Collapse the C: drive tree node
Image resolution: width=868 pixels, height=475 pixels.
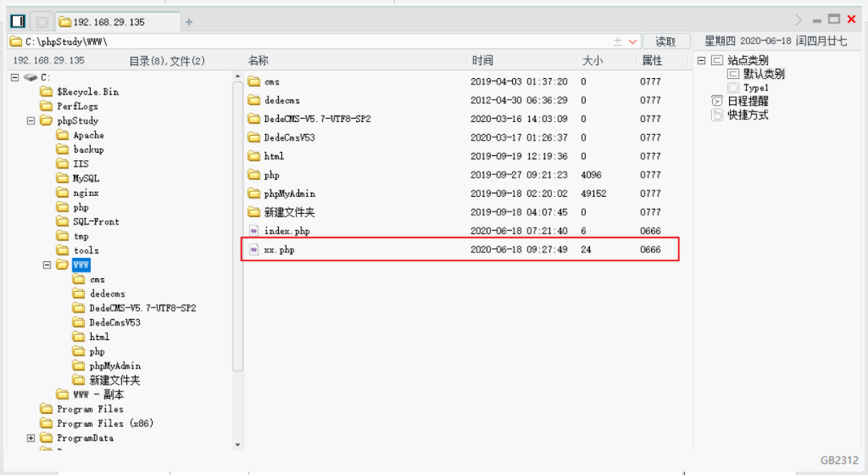coord(15,77)
